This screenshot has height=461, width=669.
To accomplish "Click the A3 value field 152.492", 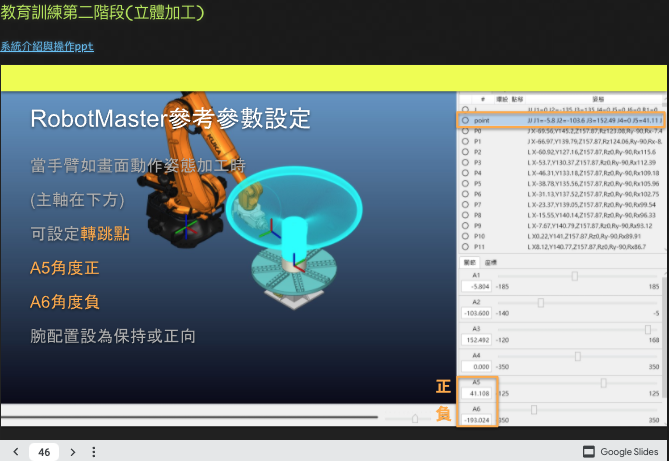I will 476,340.
